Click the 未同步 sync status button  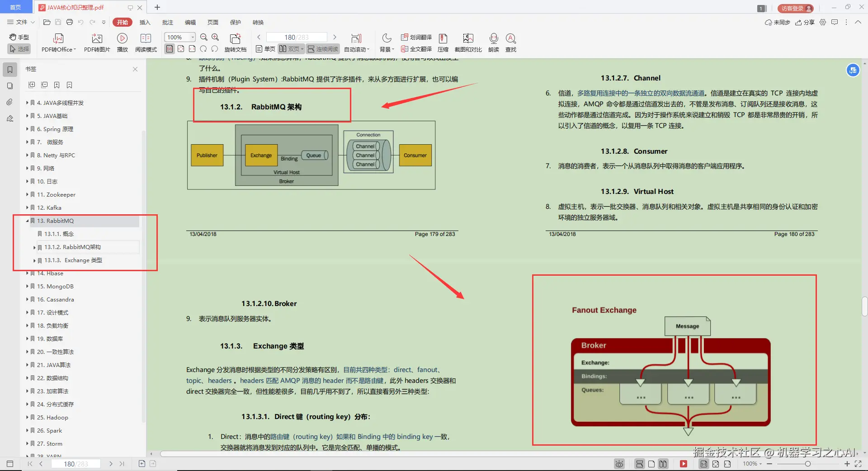(x=777, y=22)
